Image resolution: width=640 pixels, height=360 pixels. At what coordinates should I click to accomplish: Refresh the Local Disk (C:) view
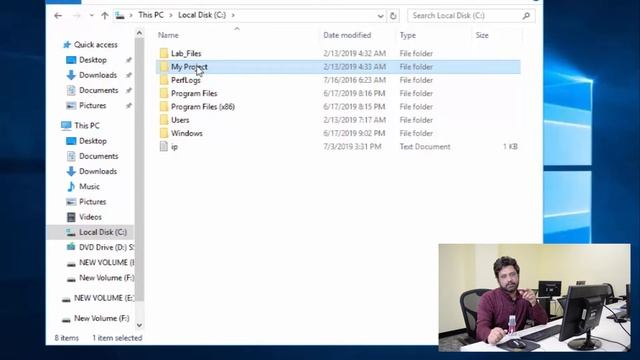393,16
